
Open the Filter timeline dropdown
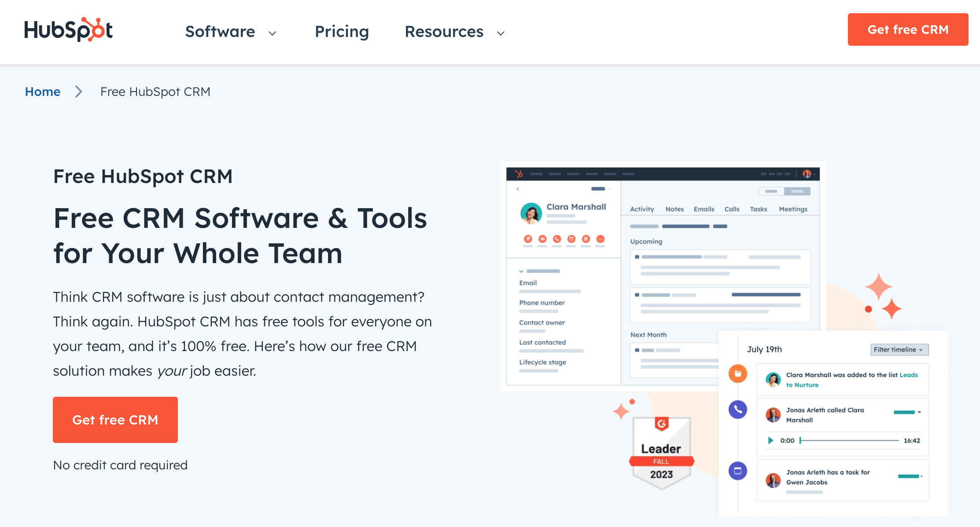pos(899,349)
